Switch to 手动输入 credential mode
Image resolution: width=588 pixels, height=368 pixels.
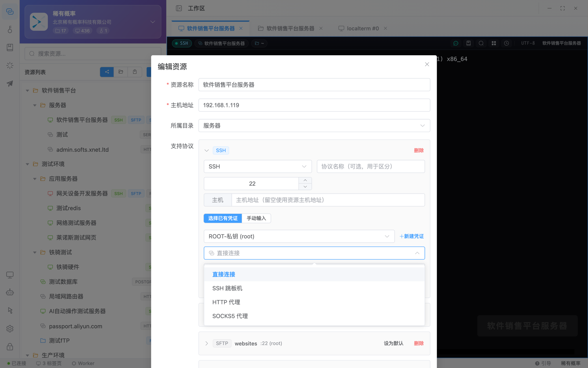pos(257,218)
